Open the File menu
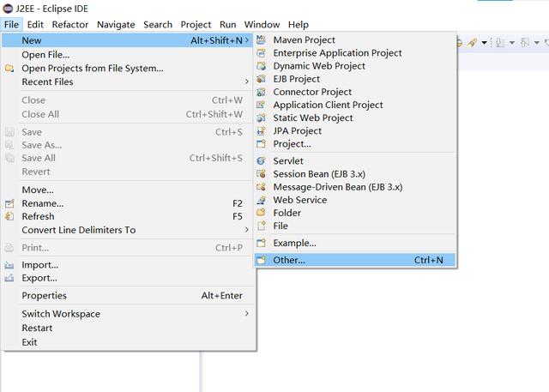This screenshot has height=392, width=549. [11, 25]
